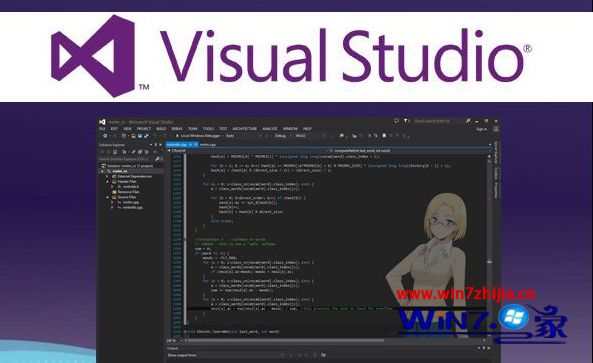Click the feedback icon in title bar

pyautogui.click(x=396, y=121)
